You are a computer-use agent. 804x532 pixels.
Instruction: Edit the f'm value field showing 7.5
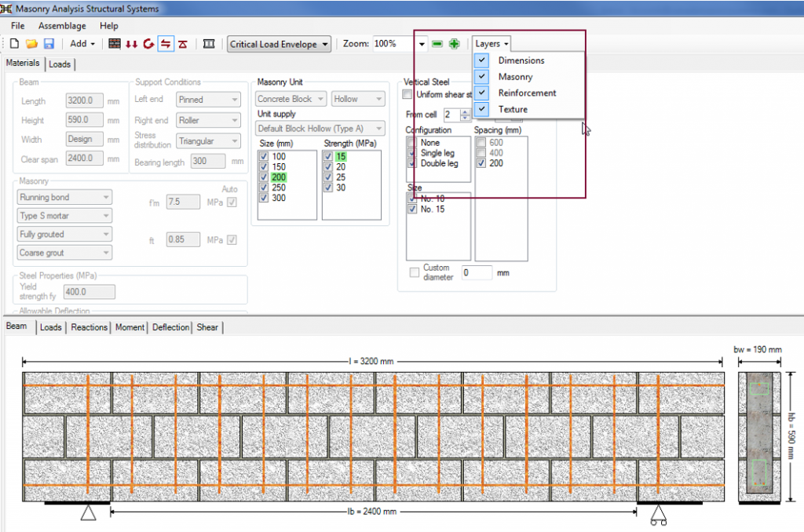[x=183, y=202]
